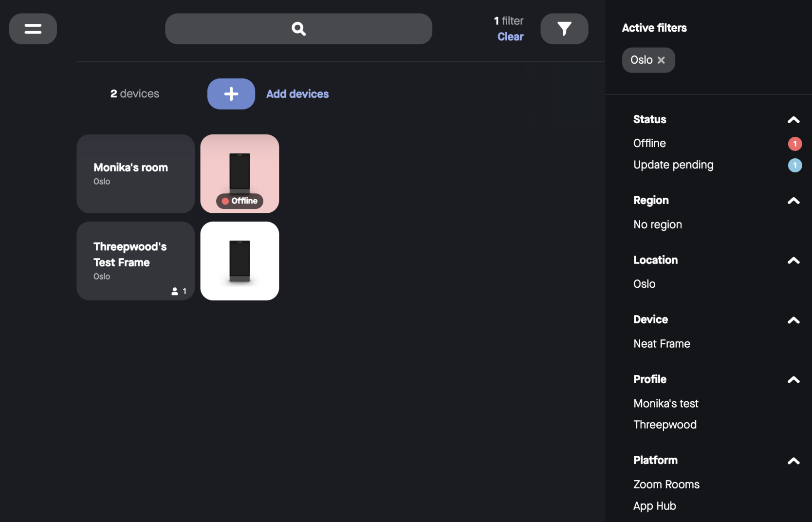Toggle the filter funnel panel
812x522 pixels.
[x=564, y=29]
